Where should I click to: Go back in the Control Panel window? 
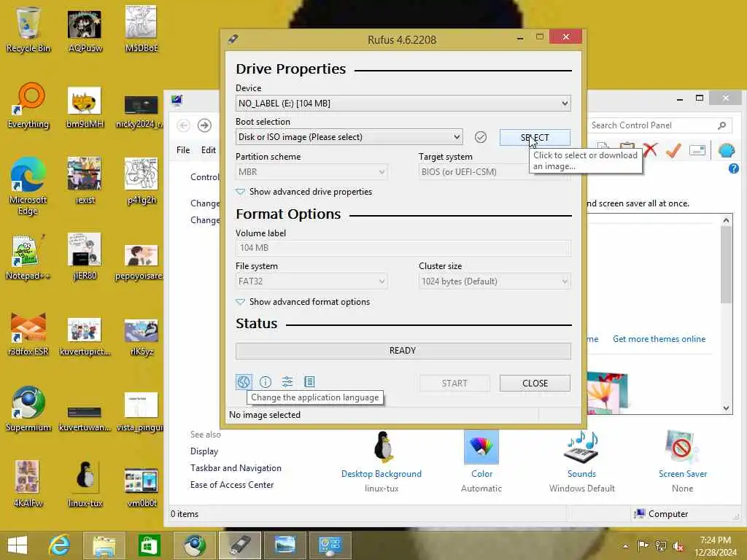coord(183,125)
